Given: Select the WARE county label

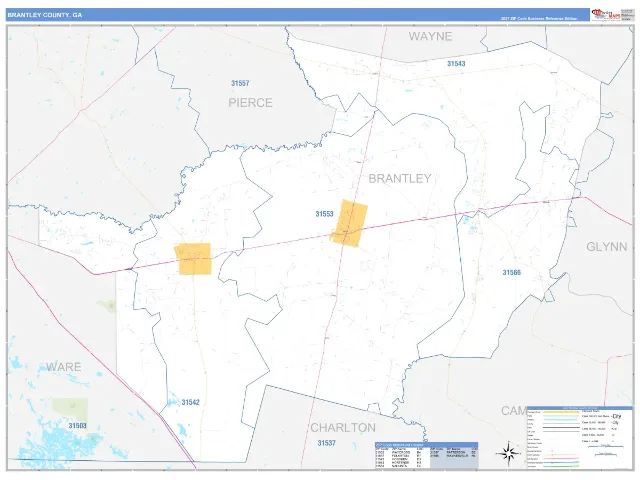Looking at the screenshot, I should tap(64, 367).
